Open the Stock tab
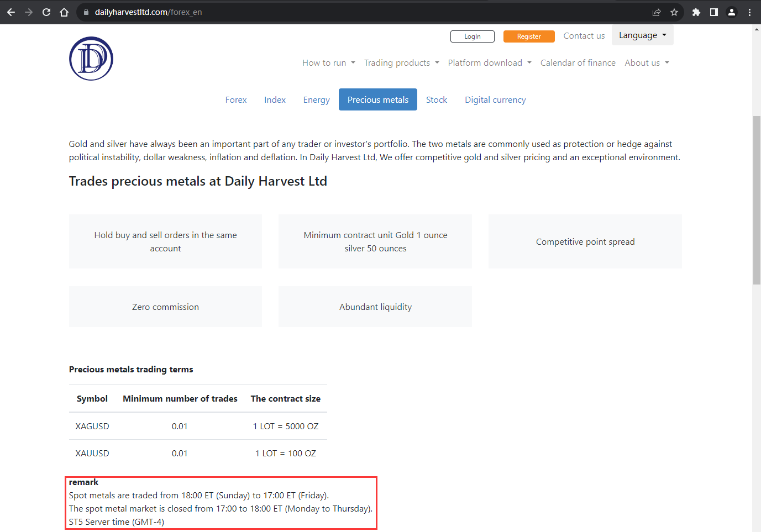The width and height of the screenshot is (761, 532). [x=437, y=100]
